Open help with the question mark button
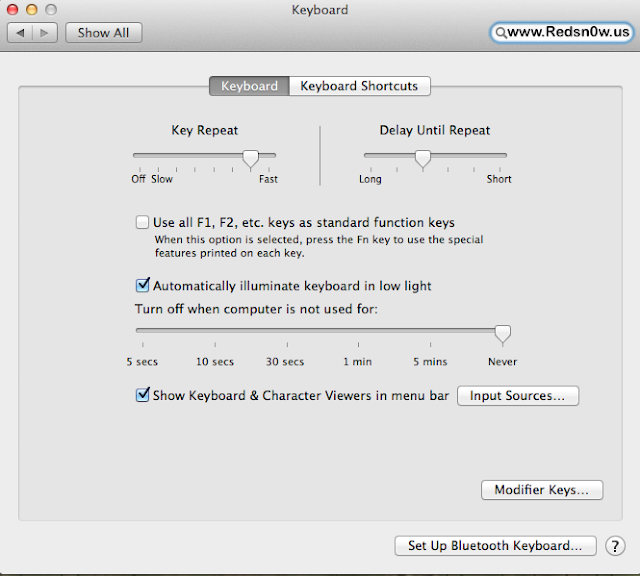The image size is (640, 576). click(x=615, y=546)
